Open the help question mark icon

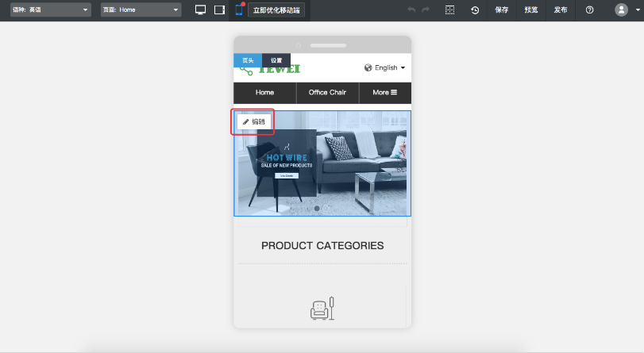(589, 10)
